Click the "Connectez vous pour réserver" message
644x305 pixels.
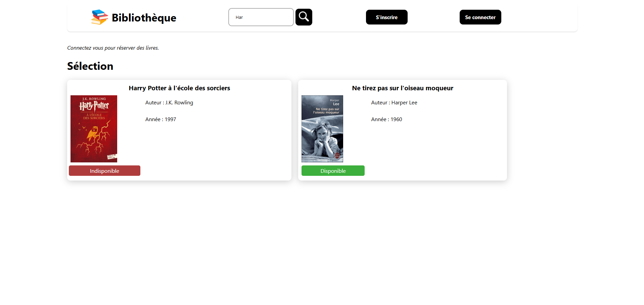(x=113, y=48)
